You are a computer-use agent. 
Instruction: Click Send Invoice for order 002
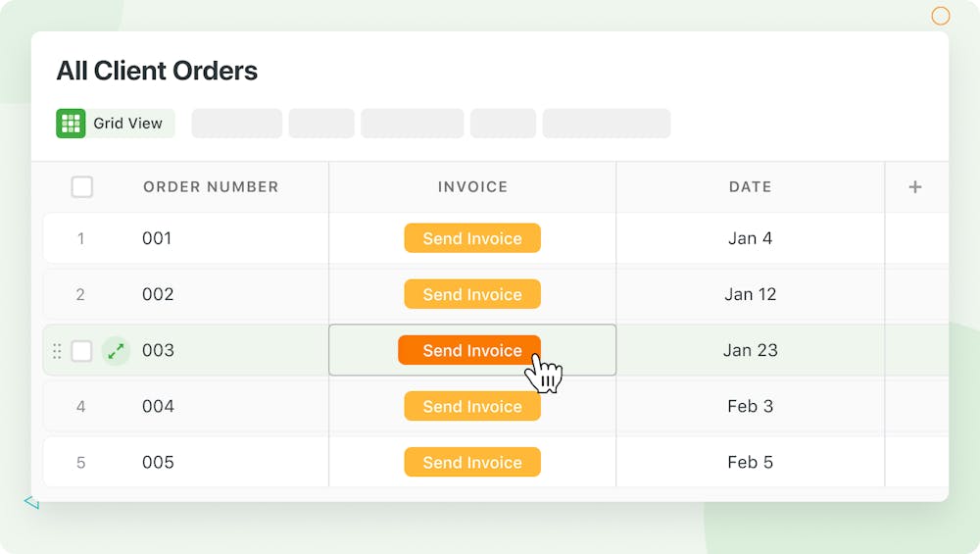click(472, 294)
